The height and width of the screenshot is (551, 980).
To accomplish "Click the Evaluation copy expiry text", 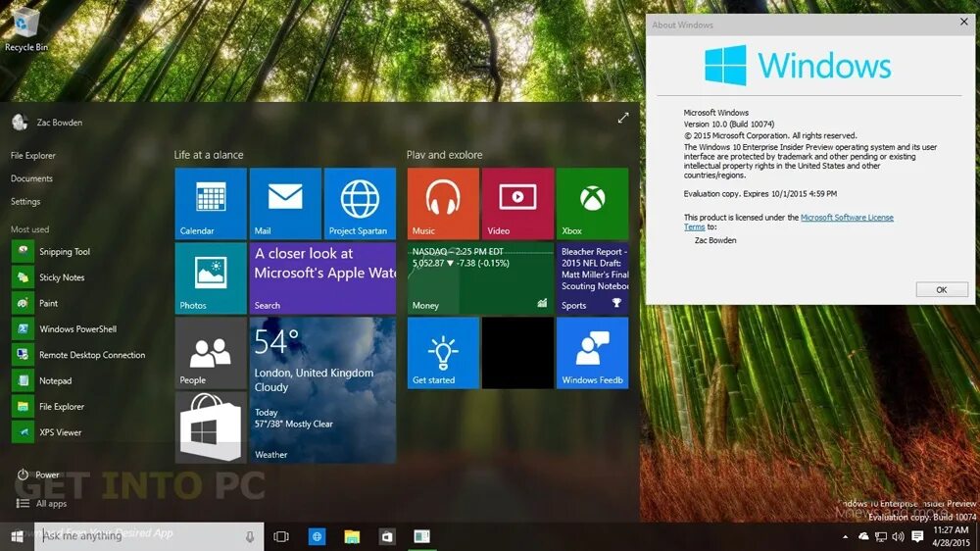I will [760, 194].
